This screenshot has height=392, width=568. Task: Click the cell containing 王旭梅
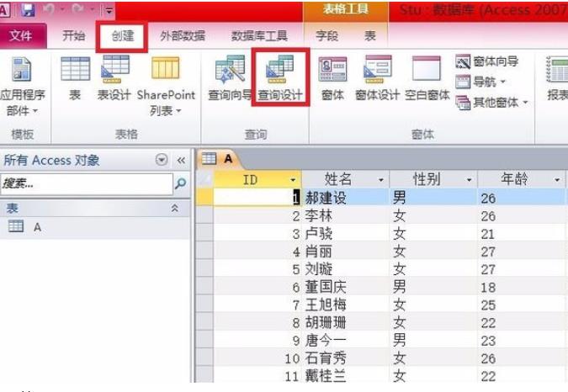(x=346, y=305)
